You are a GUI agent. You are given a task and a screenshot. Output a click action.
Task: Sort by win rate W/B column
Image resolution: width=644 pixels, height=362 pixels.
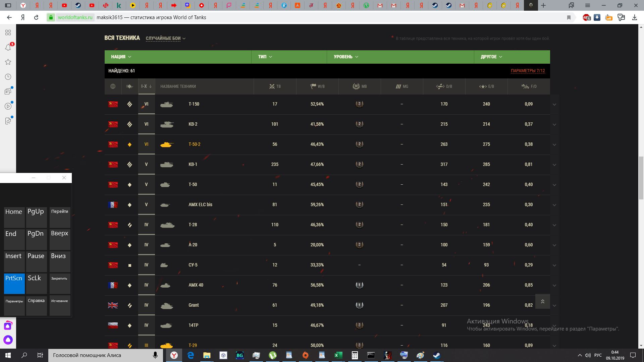tap(317, 86)
